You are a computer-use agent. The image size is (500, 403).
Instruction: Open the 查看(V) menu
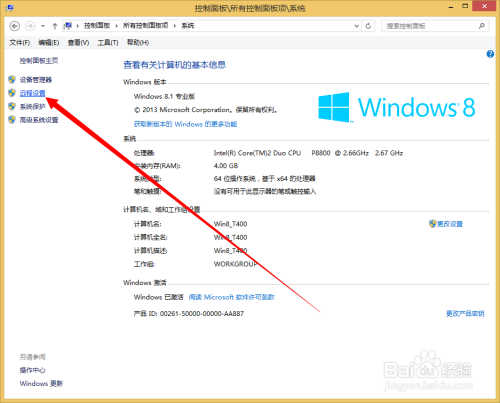(x=78, y=43)
